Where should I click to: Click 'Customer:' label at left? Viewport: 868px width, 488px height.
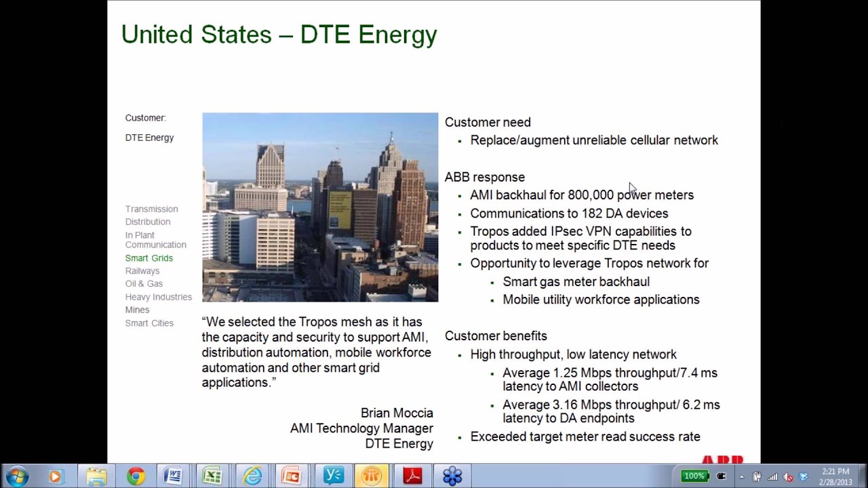(x=145, y=118)
